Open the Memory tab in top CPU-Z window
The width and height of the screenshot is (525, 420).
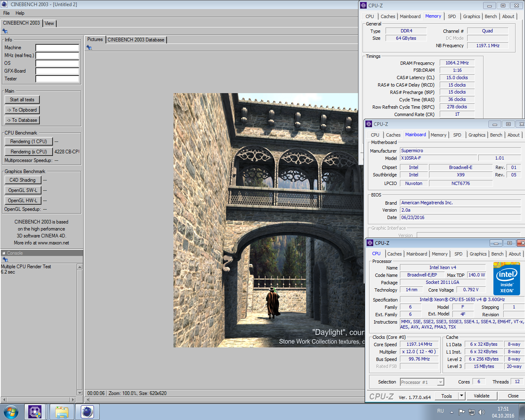pos(433,16)
